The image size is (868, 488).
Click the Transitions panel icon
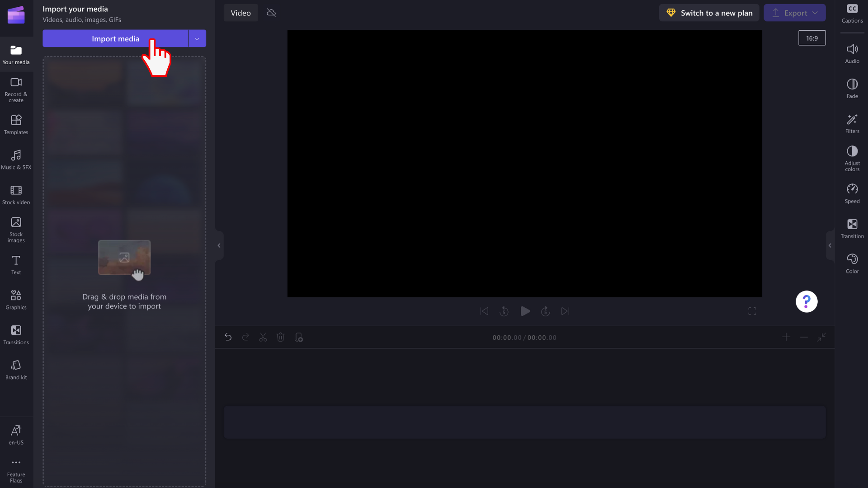(x=16, y=334)
